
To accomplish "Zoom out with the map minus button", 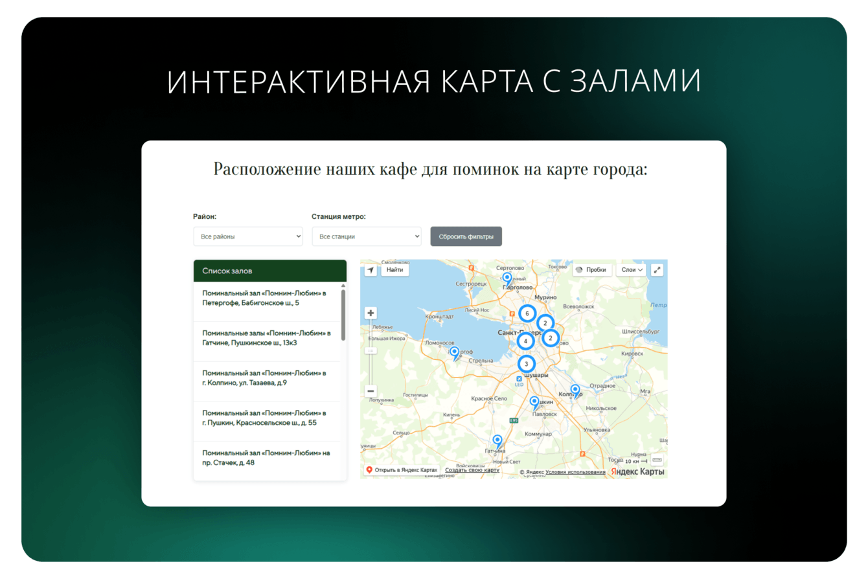I will coord(371,390).
